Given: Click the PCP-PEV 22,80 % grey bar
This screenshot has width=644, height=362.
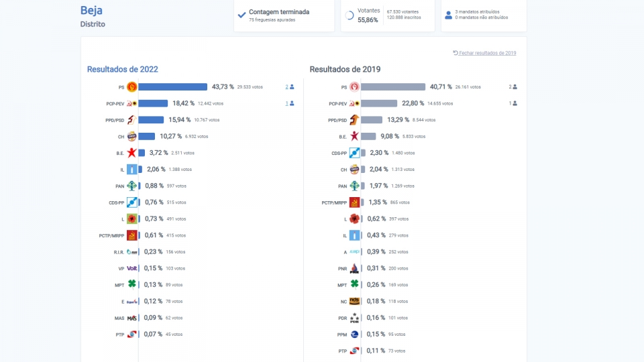Looking at the screenshot, I should 379,103.
